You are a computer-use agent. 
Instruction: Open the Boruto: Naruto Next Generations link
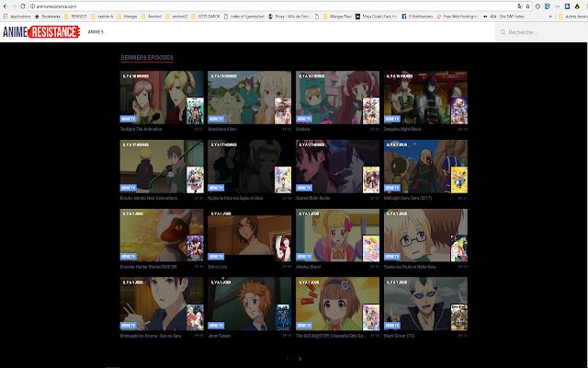[149, 198]
